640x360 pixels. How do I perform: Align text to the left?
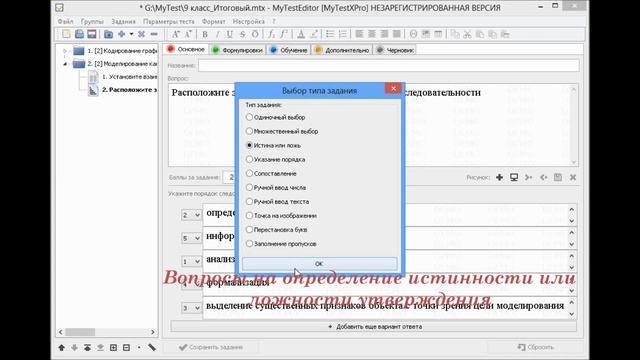[x=359, y=34]
